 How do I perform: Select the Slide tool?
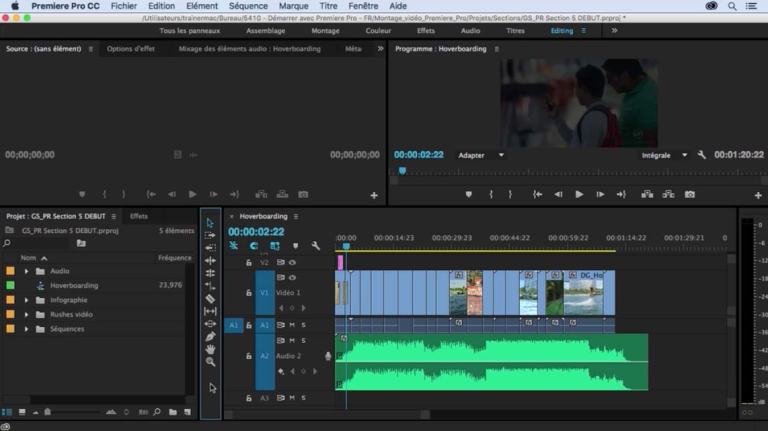pos(210,324)
